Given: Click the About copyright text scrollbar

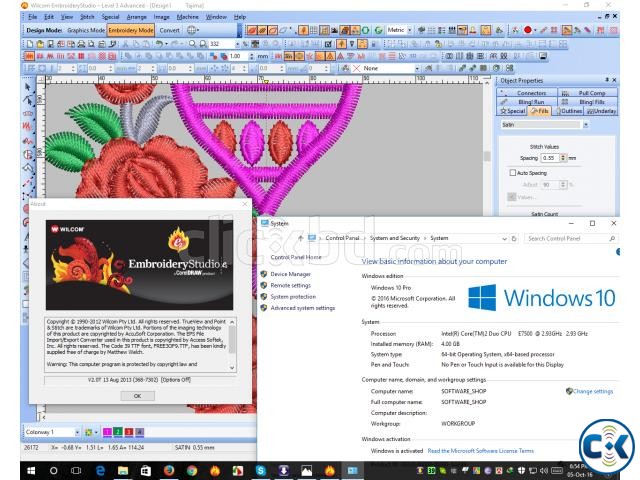Looking at the screenshot, I should (232, 345).
